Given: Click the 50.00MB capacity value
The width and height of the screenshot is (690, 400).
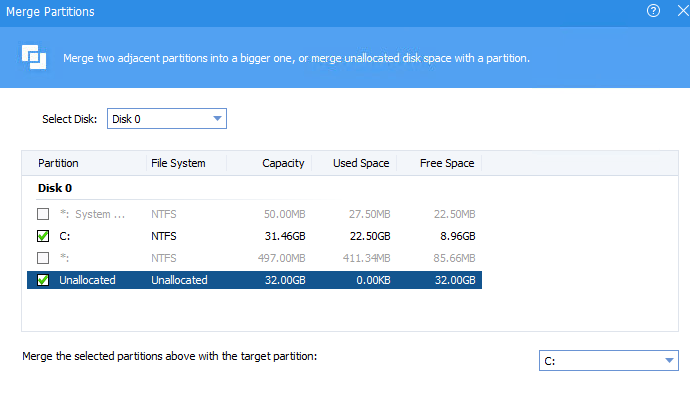Looking at the screenshot, I should (x=284, y=214).
